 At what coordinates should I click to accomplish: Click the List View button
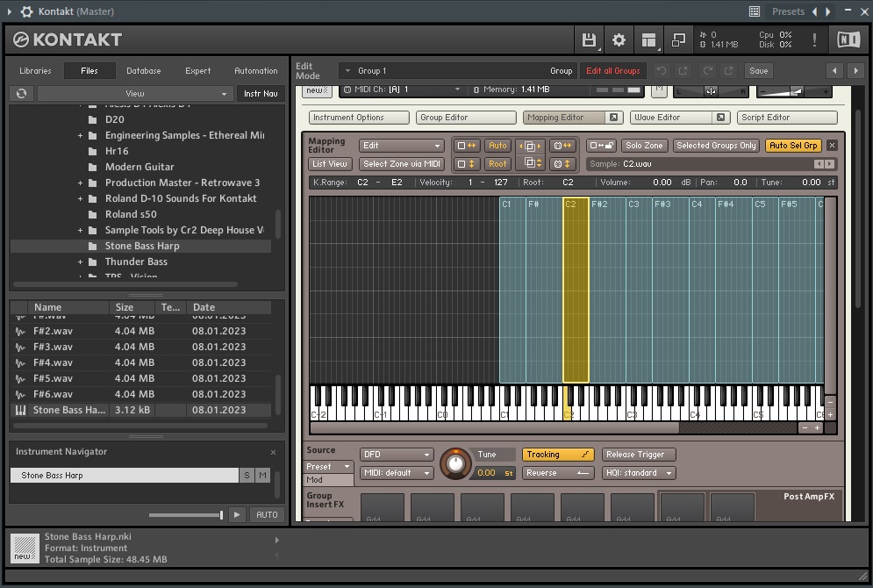tap(330, 164)
